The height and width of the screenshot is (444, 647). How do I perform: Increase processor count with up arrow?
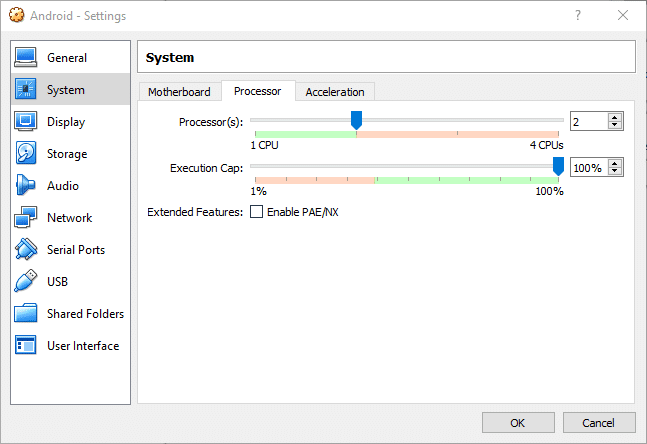click(615, 117)
